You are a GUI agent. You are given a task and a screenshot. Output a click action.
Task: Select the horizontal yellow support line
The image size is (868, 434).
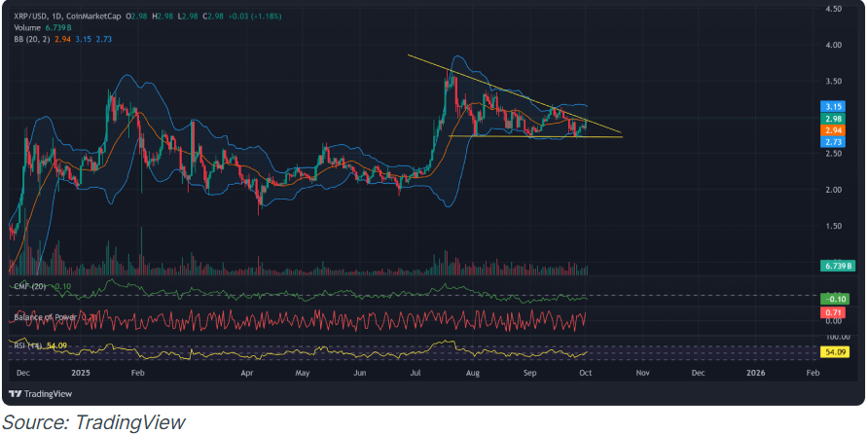[535, 136]
